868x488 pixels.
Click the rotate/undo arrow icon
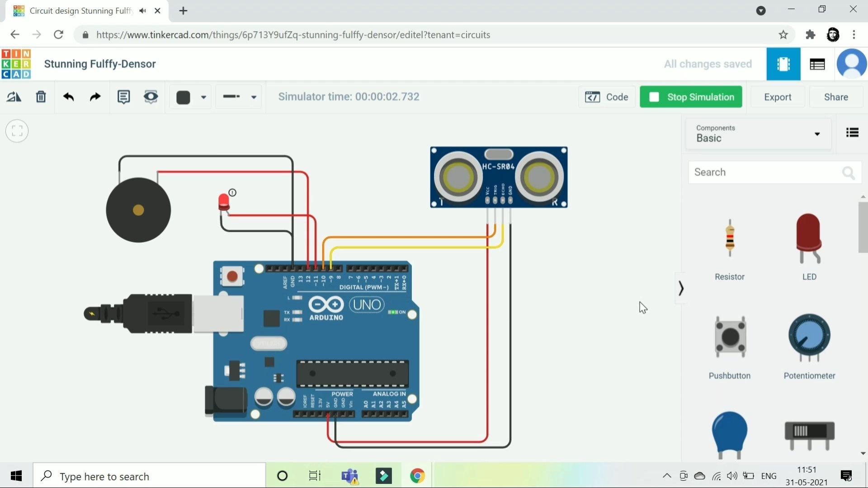68,97
